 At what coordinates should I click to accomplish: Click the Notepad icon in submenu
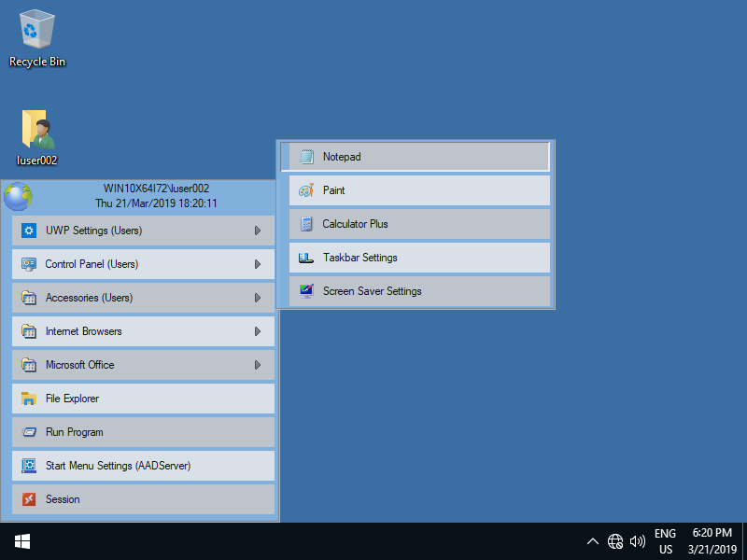point(306,157)
